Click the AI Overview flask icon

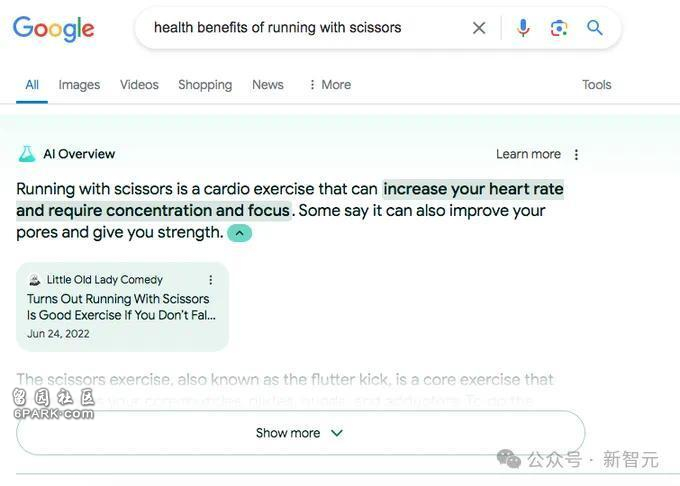[x=26, y=154]
